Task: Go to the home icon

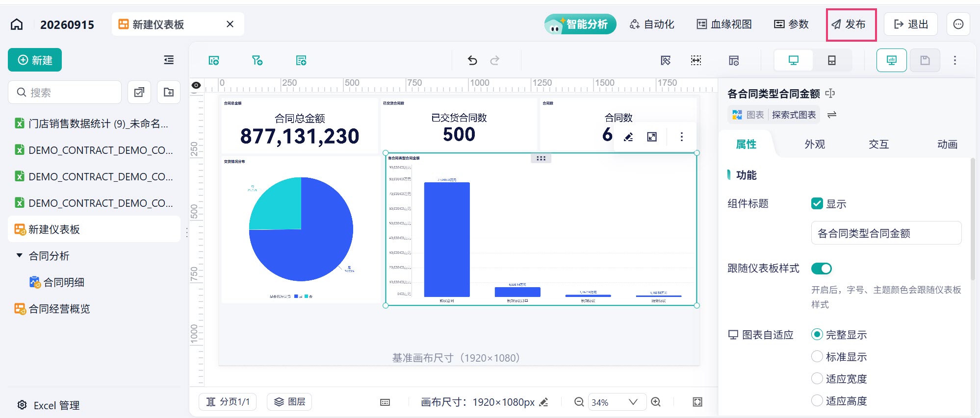Action: point(17,25)
